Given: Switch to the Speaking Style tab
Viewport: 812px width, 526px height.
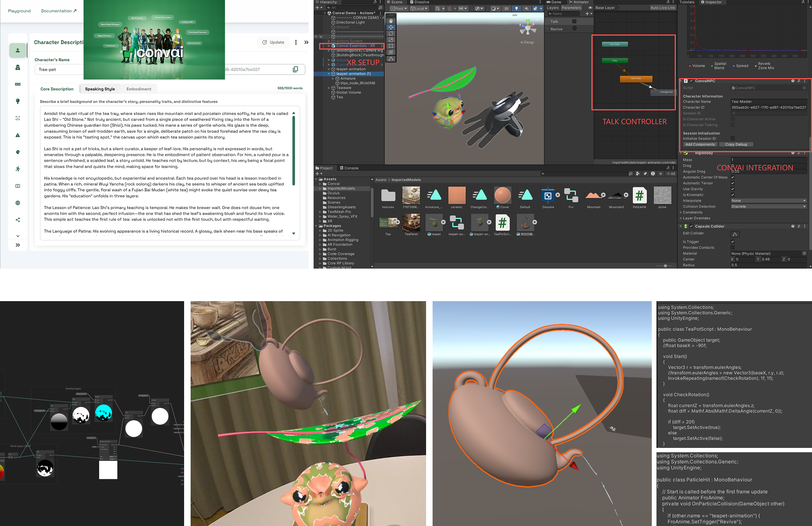Looking at the screenshot, I should tap(100, 89).
